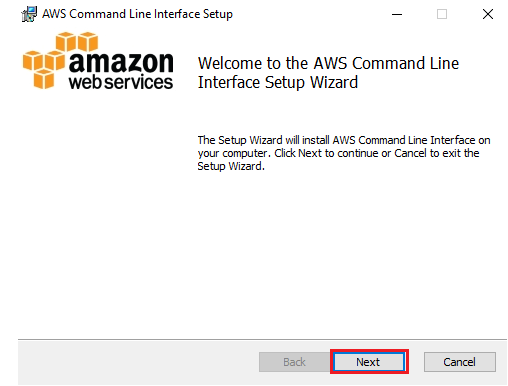Viewport: 508px width, 386px height.
Task: Close the setup window with the X
Action: pyautogui.click(x=488, y=14)
